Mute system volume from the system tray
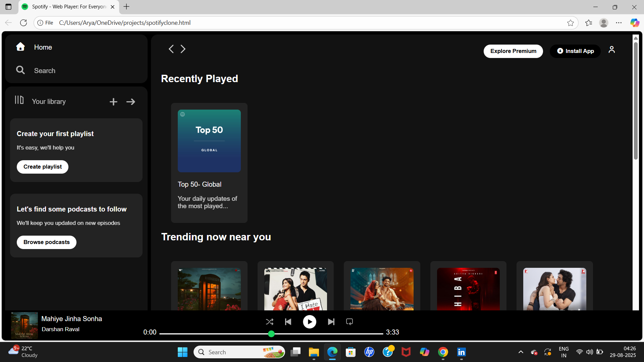The height and width of the screenshot is (362, 644). (x=590, y=352)
